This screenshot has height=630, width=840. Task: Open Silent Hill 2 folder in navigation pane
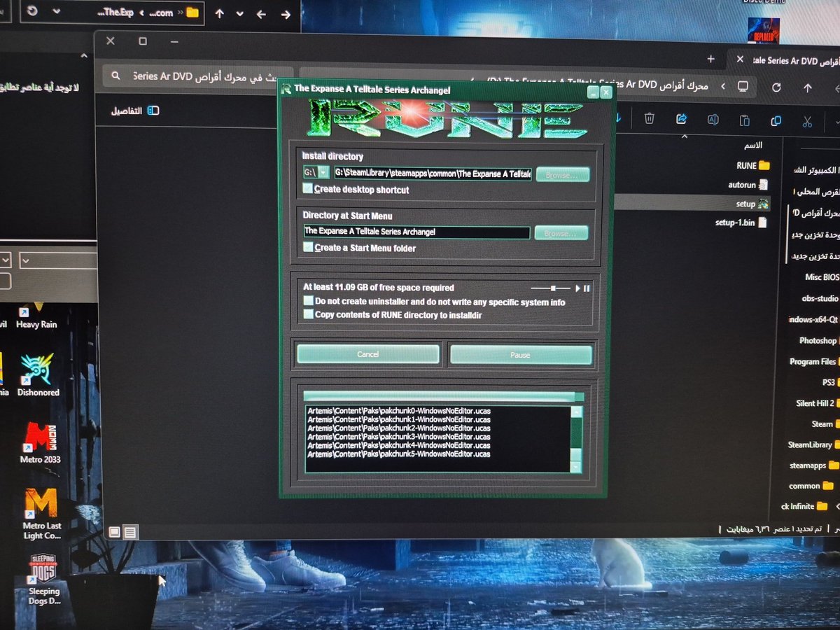818,403
